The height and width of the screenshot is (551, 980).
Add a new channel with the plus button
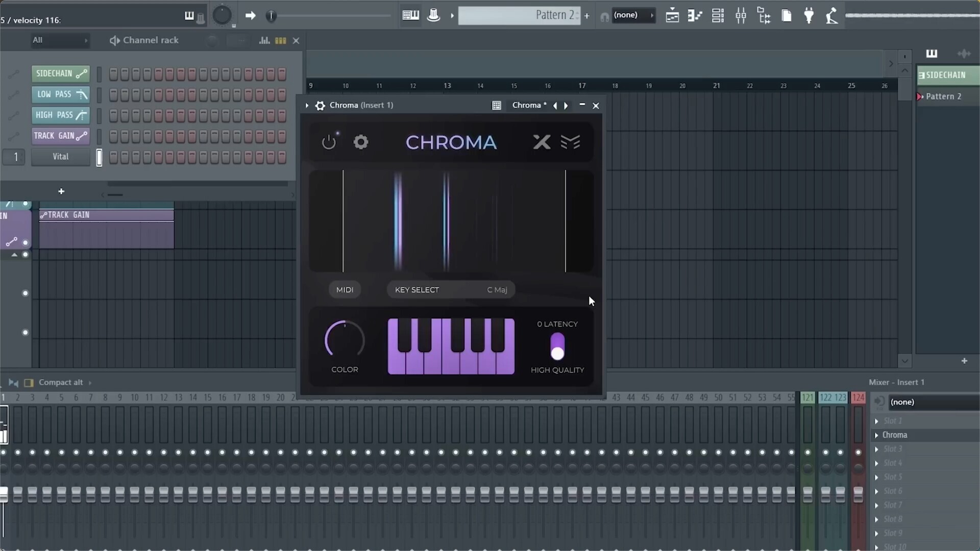click(x=61, y=191)
